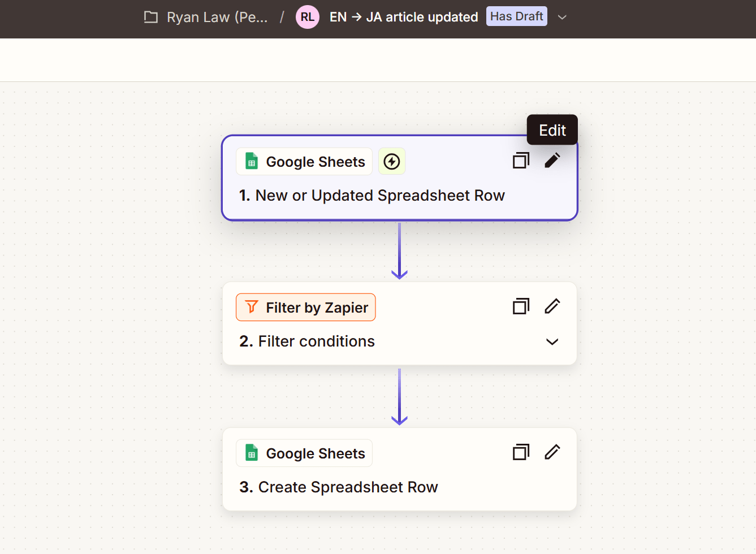
Task: Edit the Filter by Zapier step
Action: (x=552, y=306)
